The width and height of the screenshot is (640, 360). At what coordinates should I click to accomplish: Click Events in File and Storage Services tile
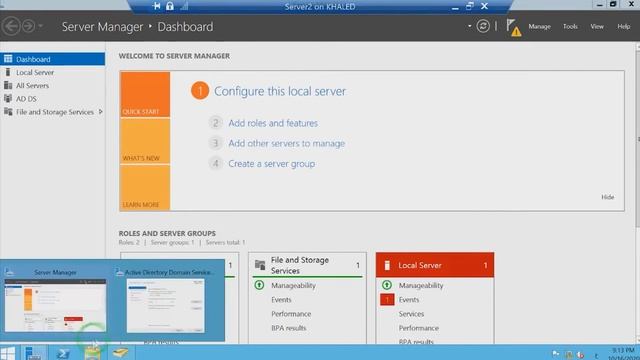(x=281, y=300)
